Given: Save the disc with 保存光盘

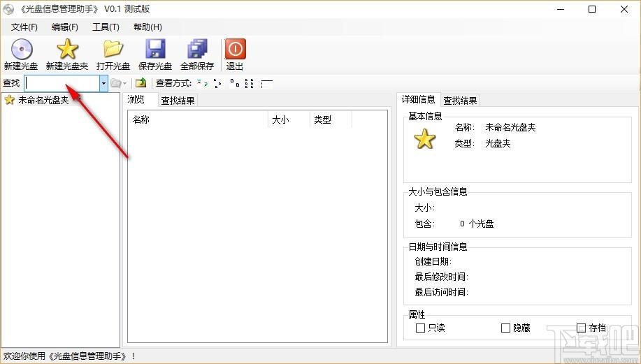Looking at the screenshot, I should (155, 54).
